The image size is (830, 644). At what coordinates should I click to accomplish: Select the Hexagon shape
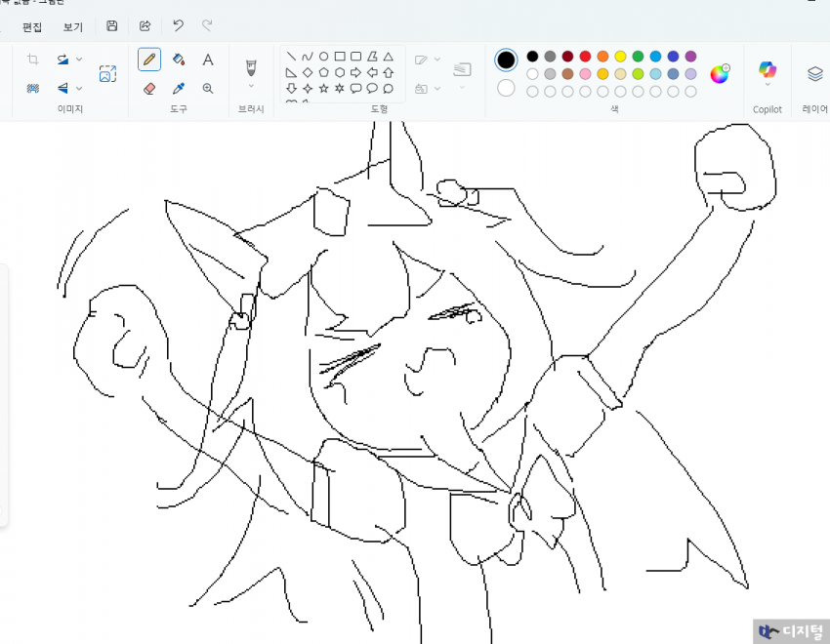[x=340, y=72]
